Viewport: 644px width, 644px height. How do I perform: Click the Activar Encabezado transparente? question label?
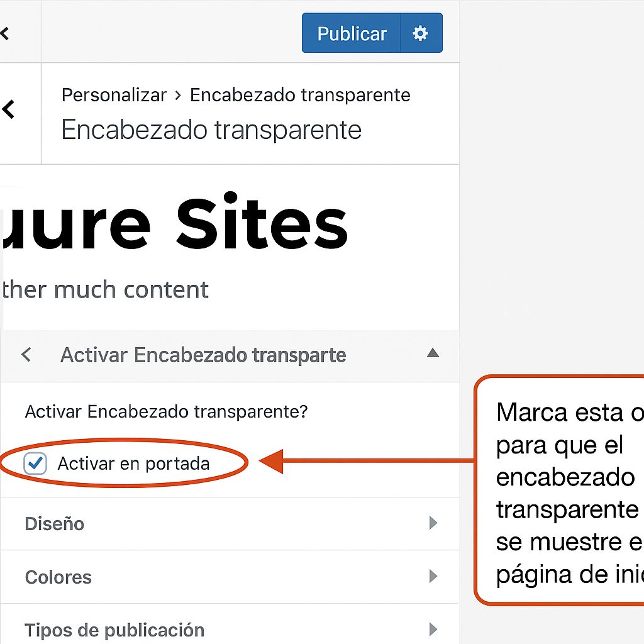(x=166, y=411)
